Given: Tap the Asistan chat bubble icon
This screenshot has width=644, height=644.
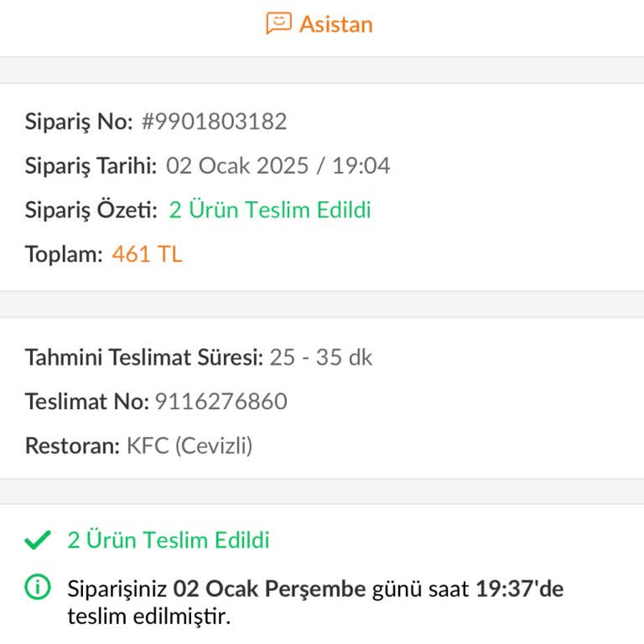Looking at the screenshot, I should (x=278, y=23).
